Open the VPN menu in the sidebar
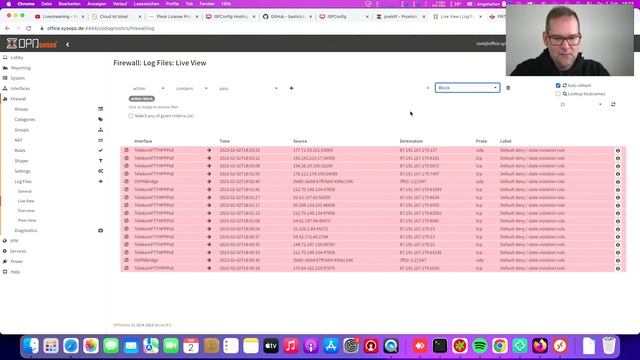 coord(14,241)
